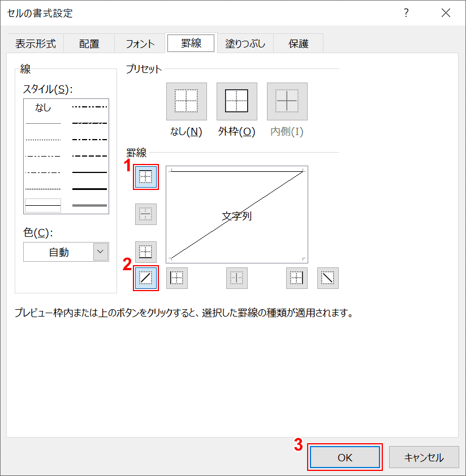Toggle the inside vertical border button
Image resolution: width=466 pixels, height=476 pixels.
[236, 278]
